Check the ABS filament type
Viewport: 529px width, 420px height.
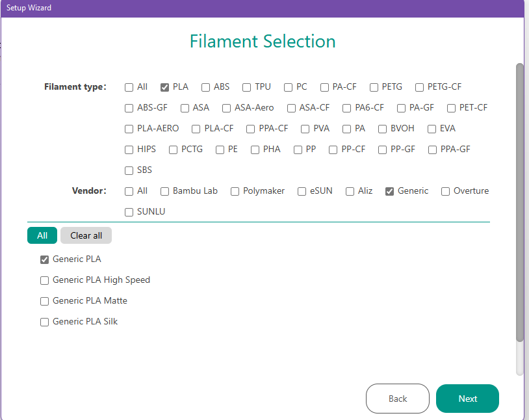click(x=206, y=87)
